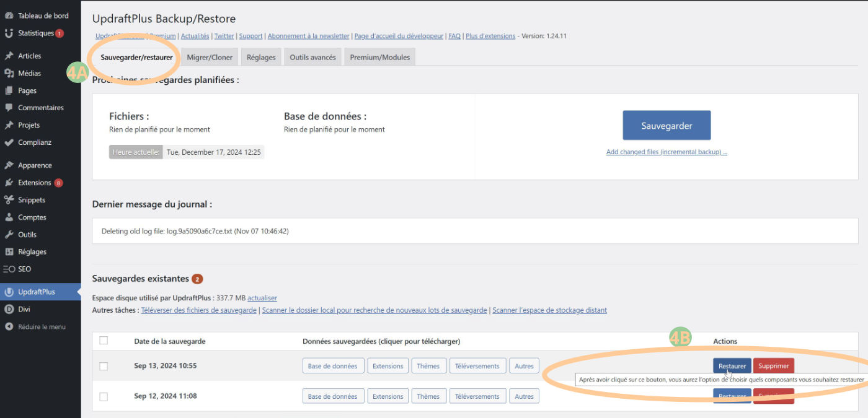Download Extensions of Sep 12 backup

388,396
